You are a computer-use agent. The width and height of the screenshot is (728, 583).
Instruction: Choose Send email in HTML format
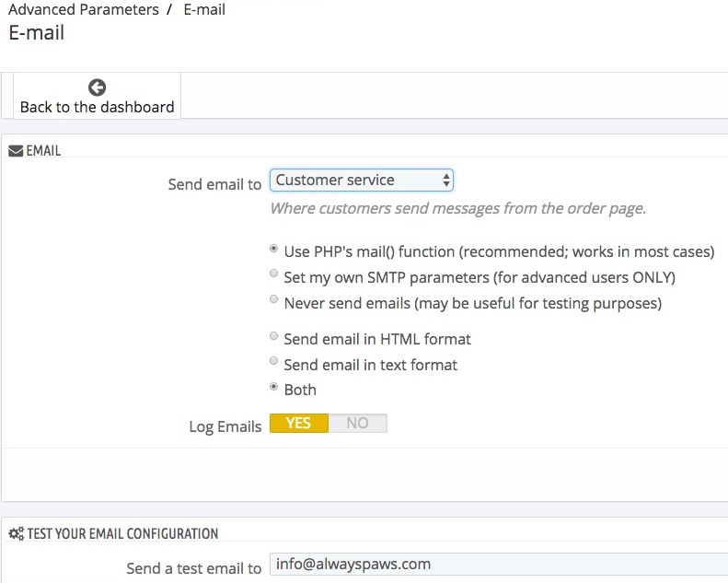[274, 335]
